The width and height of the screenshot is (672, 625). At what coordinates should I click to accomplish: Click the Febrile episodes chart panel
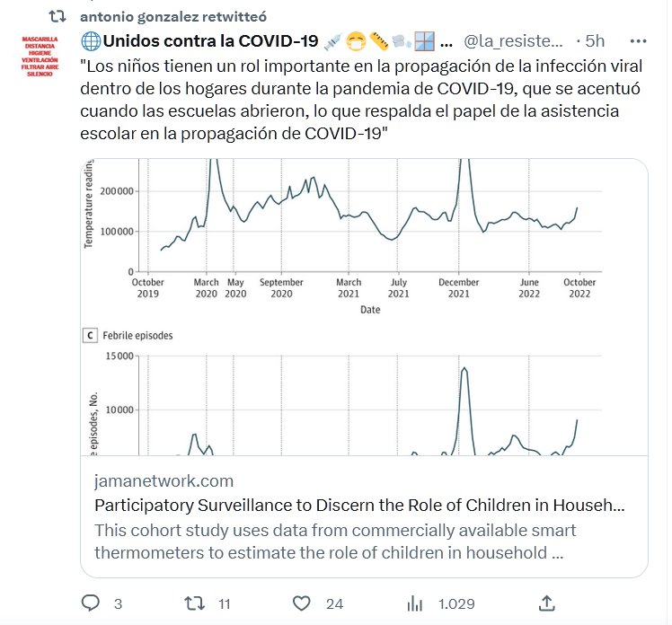(364, 395)
